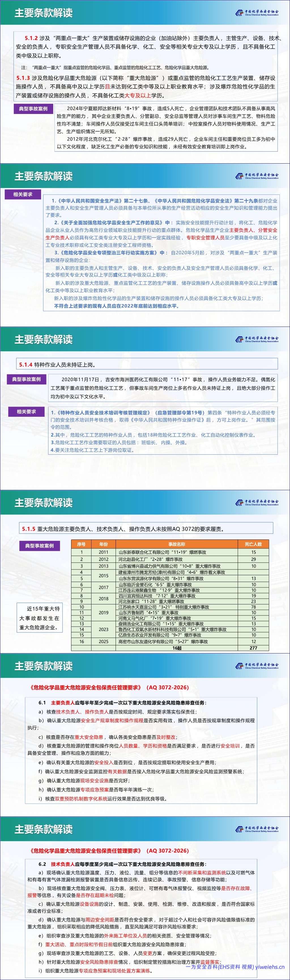Image resolution: width=290 pixels, height=980 pixels.
Task: Click the row 山东省博兴县诚力供气有限公司
Action: click(x=170, y=566)
